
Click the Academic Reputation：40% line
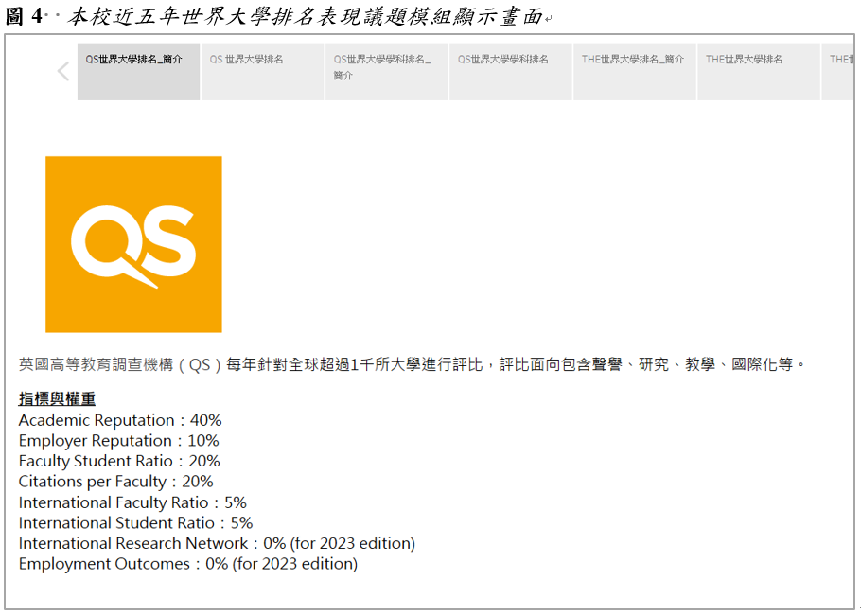coord(120,420)
